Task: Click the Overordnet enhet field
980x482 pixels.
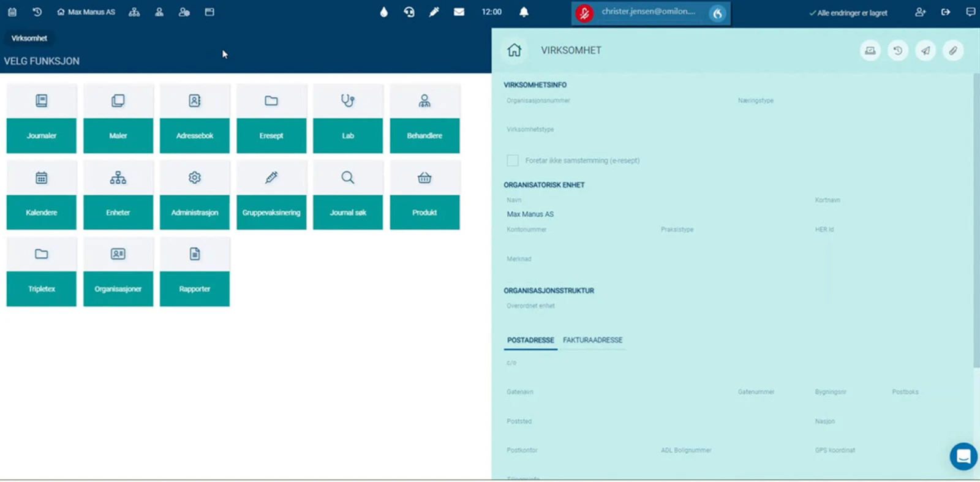Action: pyautogui.click(x=733, y=312)
